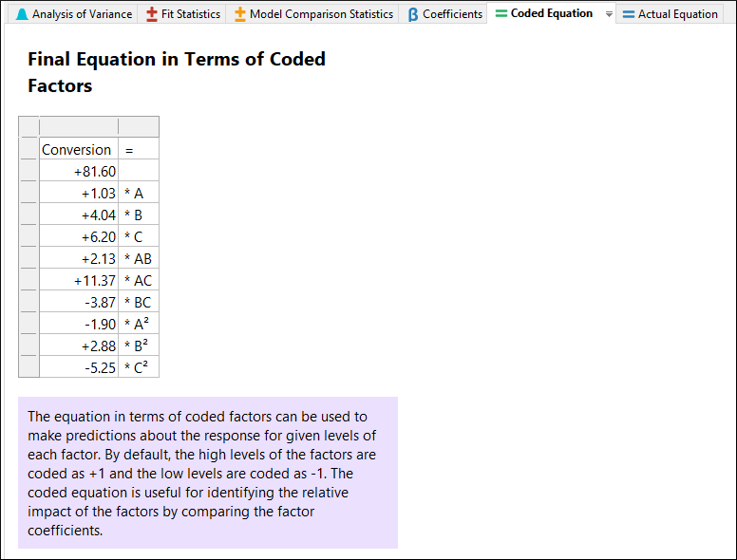Viewport: 737px width, 560px height.
Task: Click the Analysis of Variance bell-curve icon
Action: coord(22,14)
